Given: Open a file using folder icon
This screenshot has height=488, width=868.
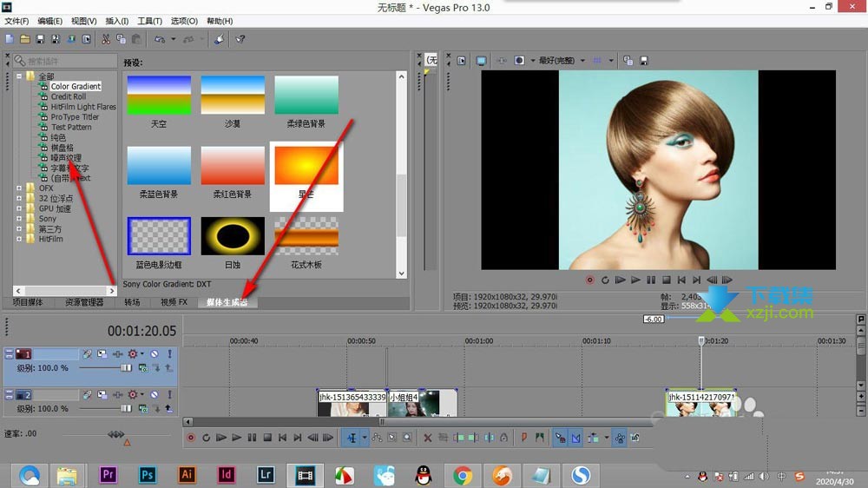Looking at the screenshot, I should click(x=25, y=39).
